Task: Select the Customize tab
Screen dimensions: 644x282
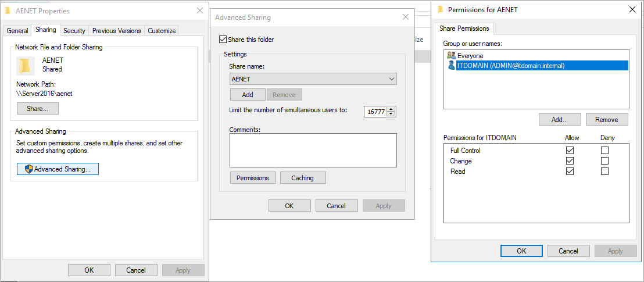Action: (x=162, y=30)
